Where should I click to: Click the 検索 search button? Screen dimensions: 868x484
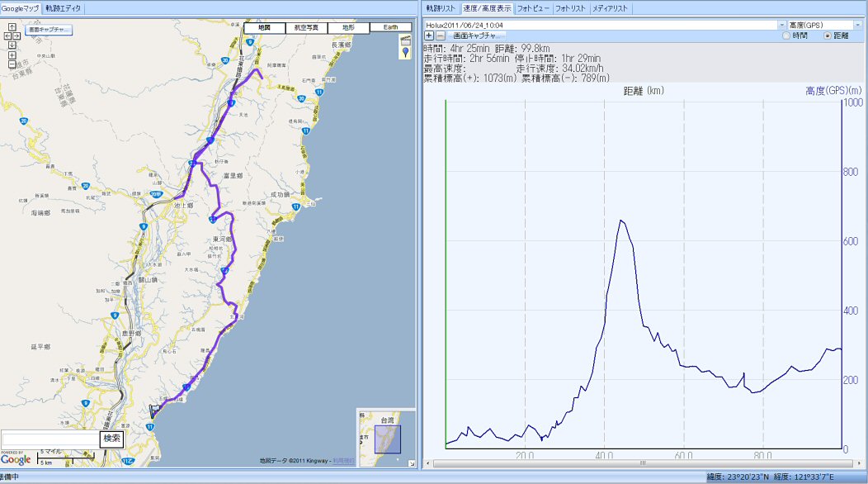(x=112, y=439)
